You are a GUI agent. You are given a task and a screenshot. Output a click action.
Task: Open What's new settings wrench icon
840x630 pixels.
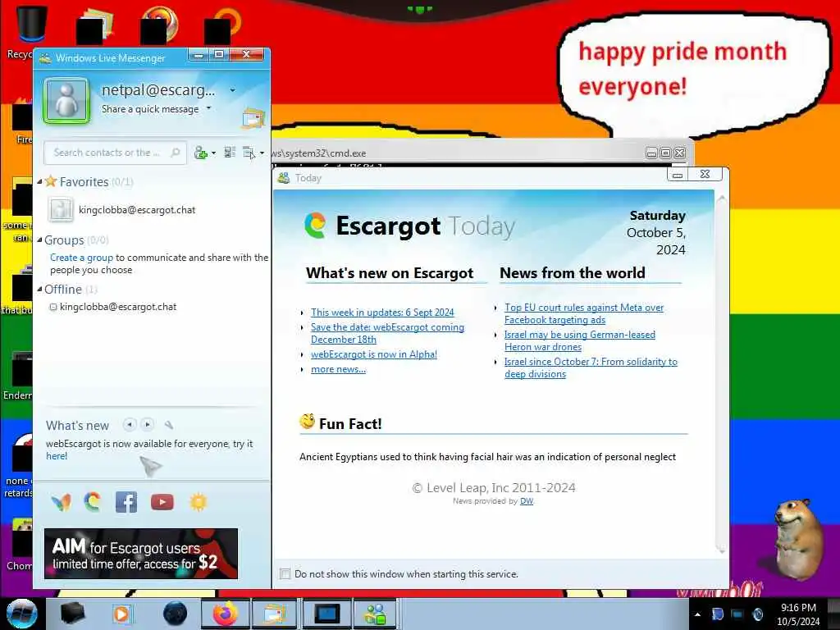pyautogui.click(x=169, y=426)
